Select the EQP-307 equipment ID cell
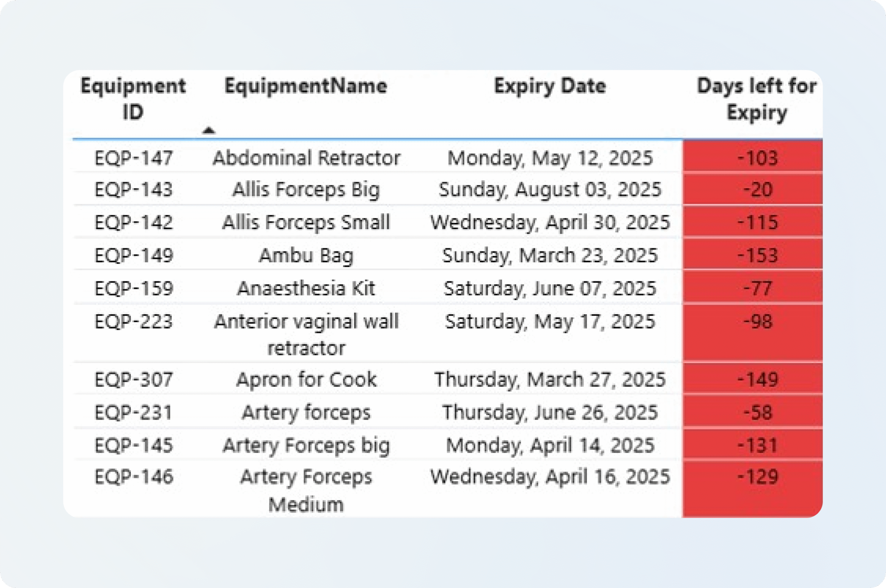 pos(134,380)
